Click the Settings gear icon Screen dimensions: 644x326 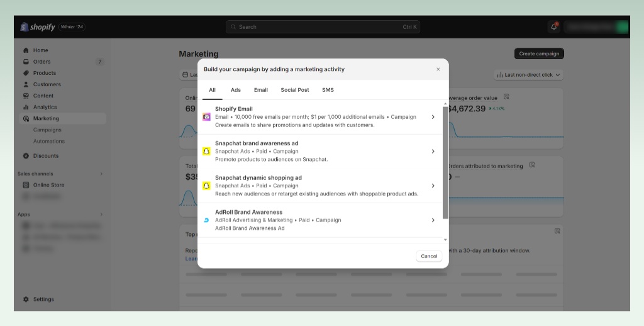[x=26, y=300]
